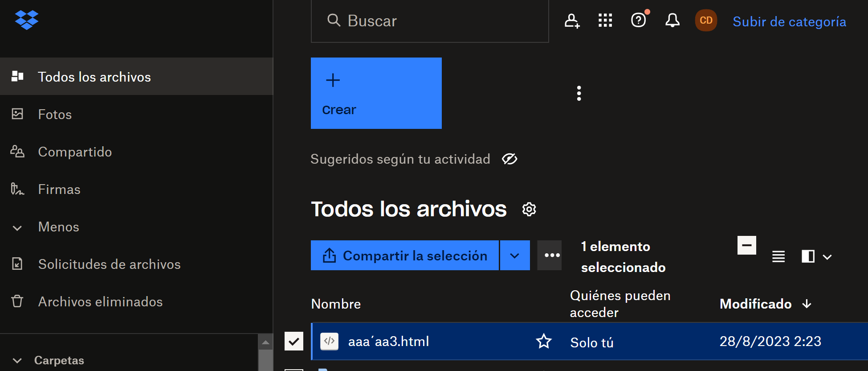Screen dimensions: 868x371
Task: Deselect all items with minus checkbox
Action: tap(746, 245)
